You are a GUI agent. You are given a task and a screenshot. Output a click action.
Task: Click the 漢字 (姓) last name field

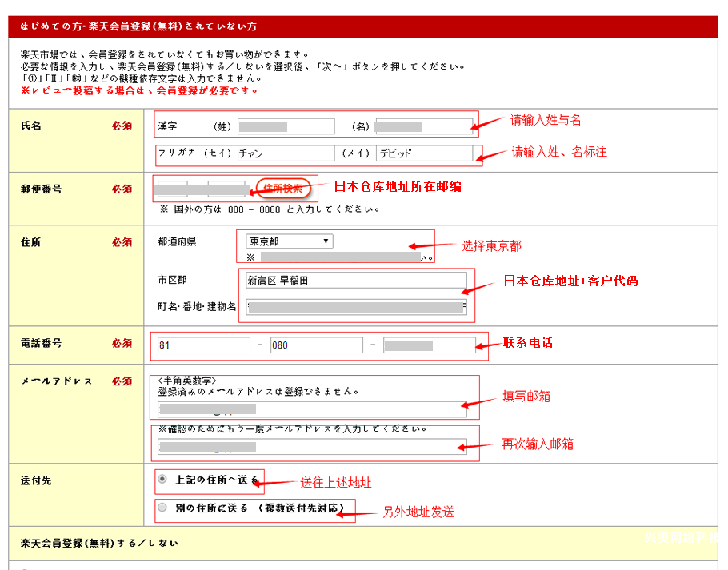[x=286, y=126]
